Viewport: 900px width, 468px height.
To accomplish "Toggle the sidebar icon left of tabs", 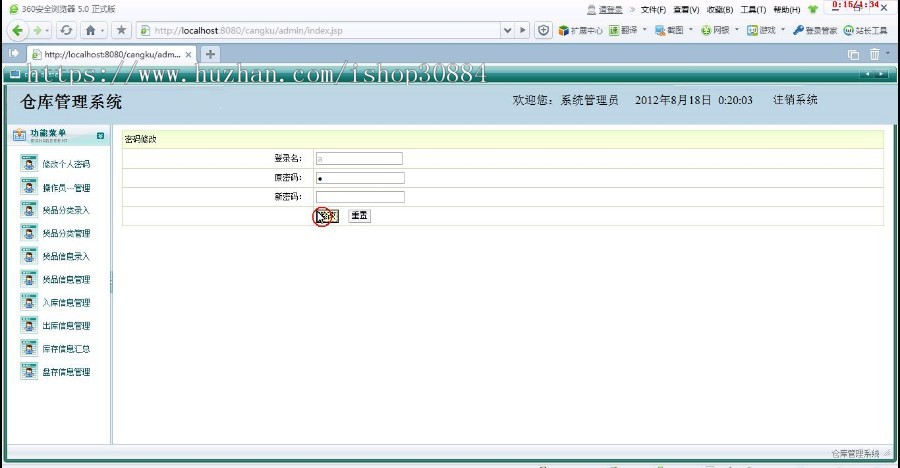I will (14, 53).
